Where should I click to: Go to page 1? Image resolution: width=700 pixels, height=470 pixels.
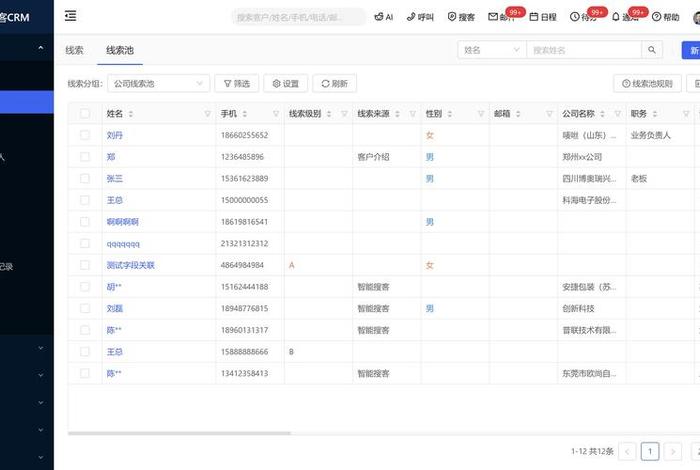650,451
